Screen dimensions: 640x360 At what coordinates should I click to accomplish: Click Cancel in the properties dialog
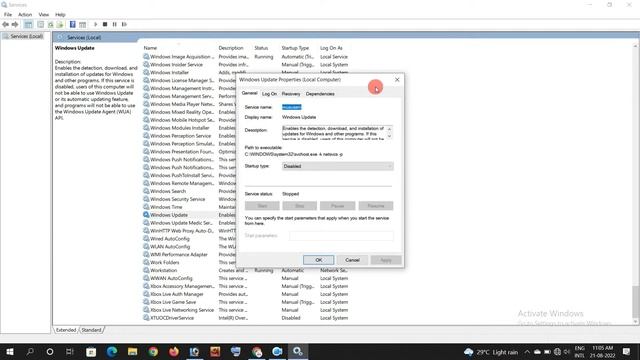(352, 260)
